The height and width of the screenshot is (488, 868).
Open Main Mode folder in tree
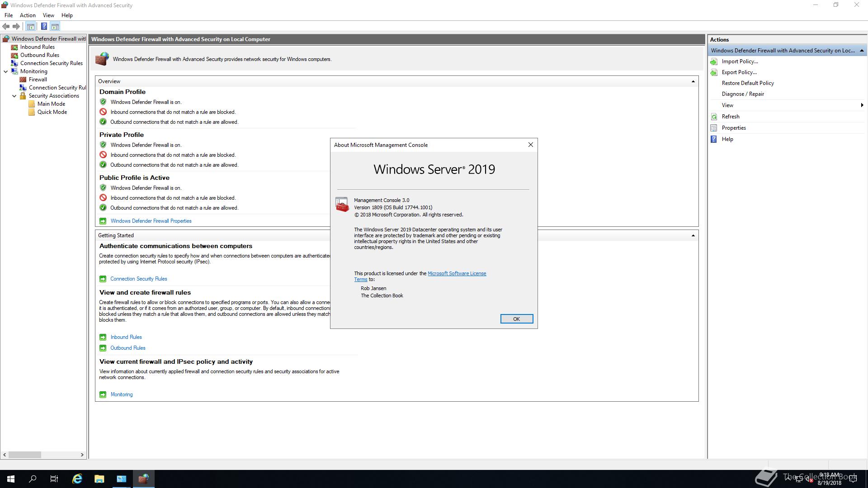point(51,104)
